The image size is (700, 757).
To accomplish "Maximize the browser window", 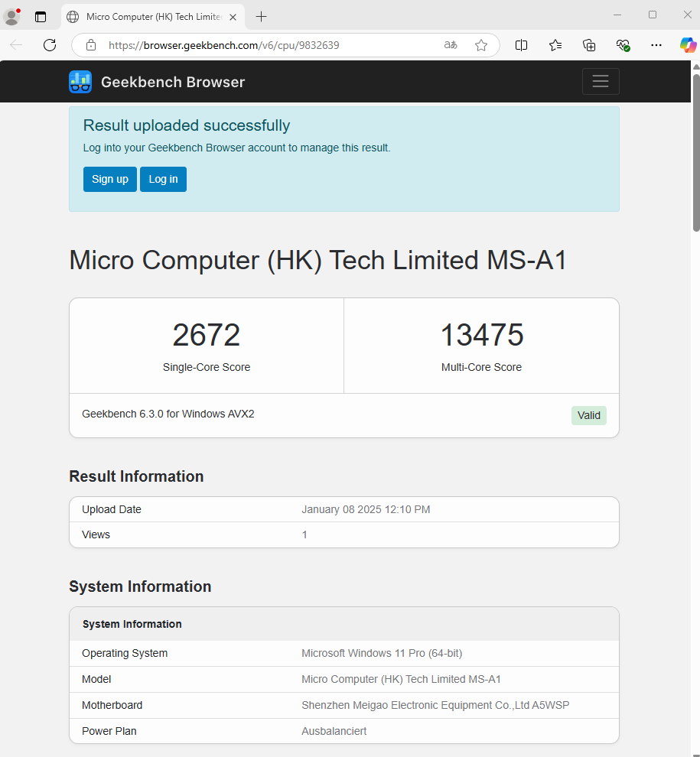I will pyautogui.click(x=653, y=15).
